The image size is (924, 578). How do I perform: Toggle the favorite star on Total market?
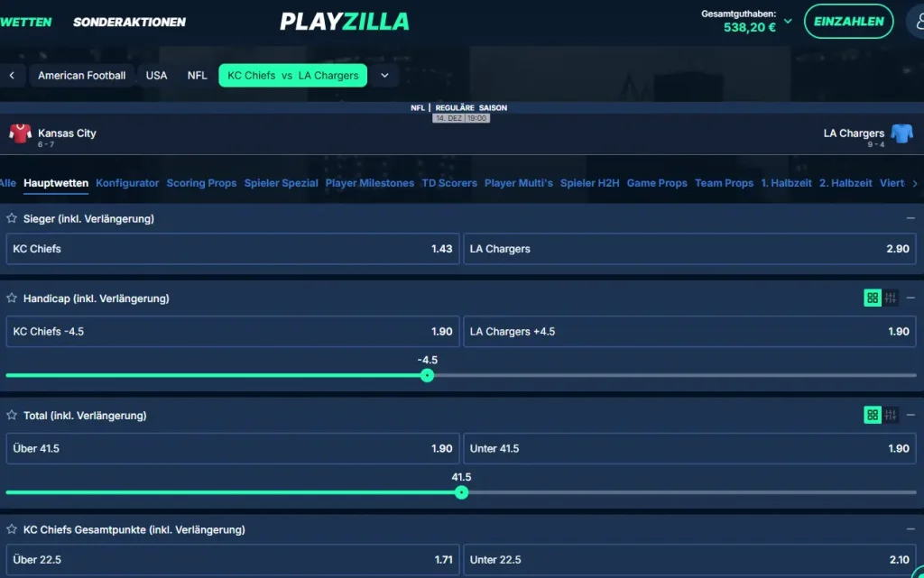point(11,415)
